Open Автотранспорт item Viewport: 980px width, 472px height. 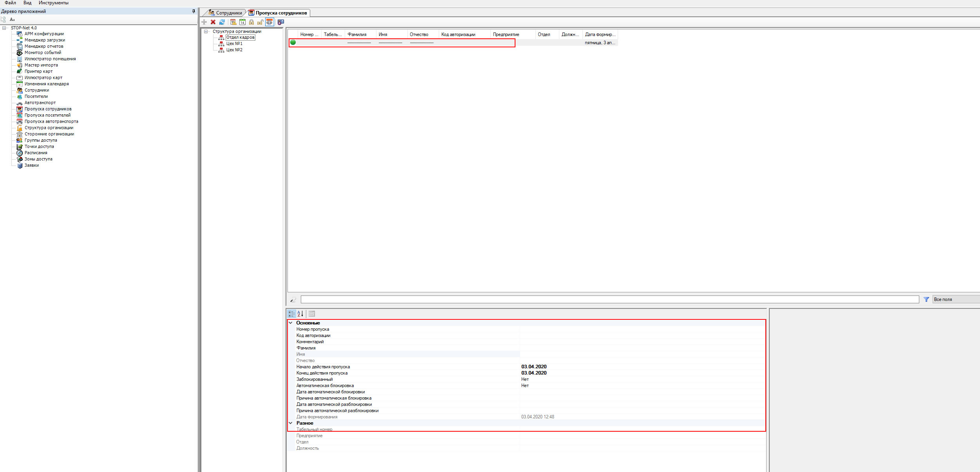[40, 103]
